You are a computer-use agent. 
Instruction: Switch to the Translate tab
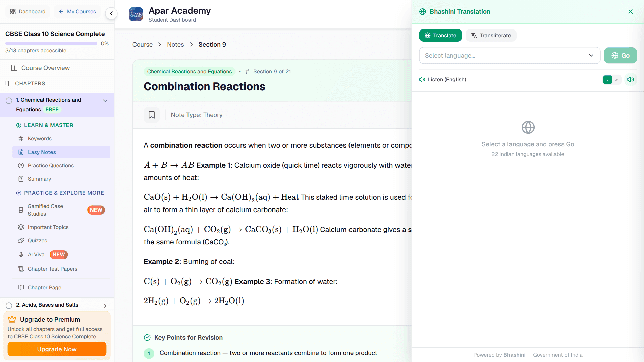point(440,36)
